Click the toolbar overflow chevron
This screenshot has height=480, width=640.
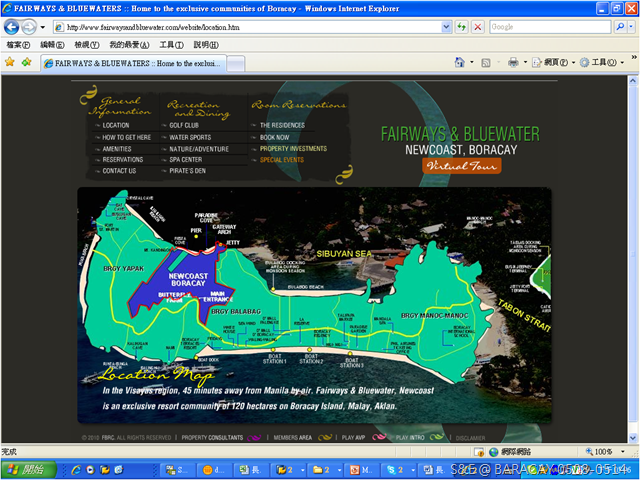634,58
